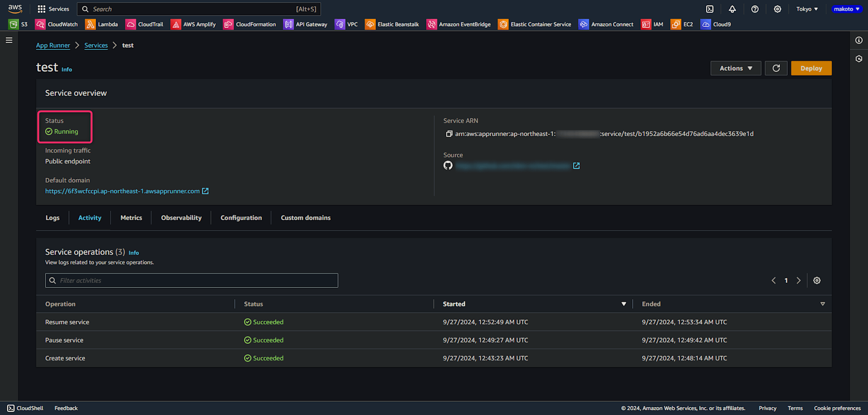Open Cookie preferences in footer

coord(837,408)
